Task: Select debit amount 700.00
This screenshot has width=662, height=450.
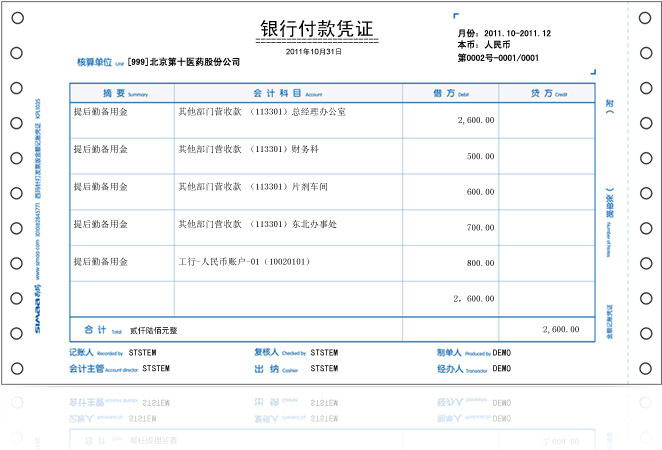Action: click(x=480, y=228)
